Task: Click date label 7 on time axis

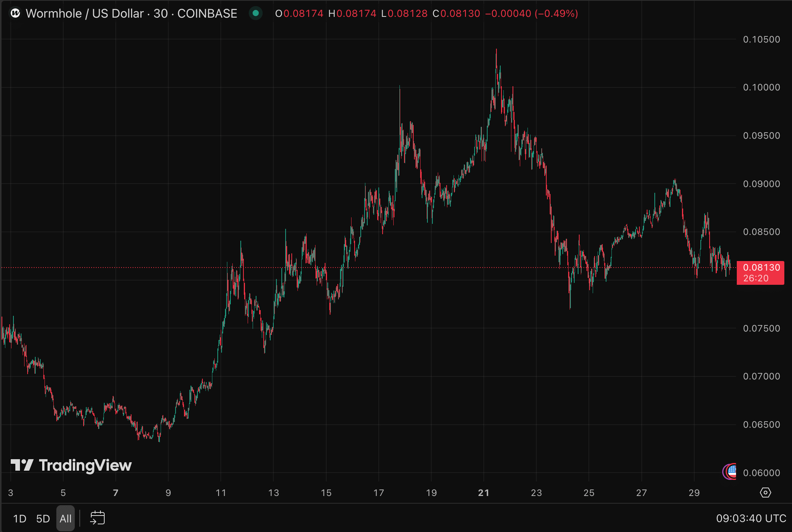Action: point(116,493)
